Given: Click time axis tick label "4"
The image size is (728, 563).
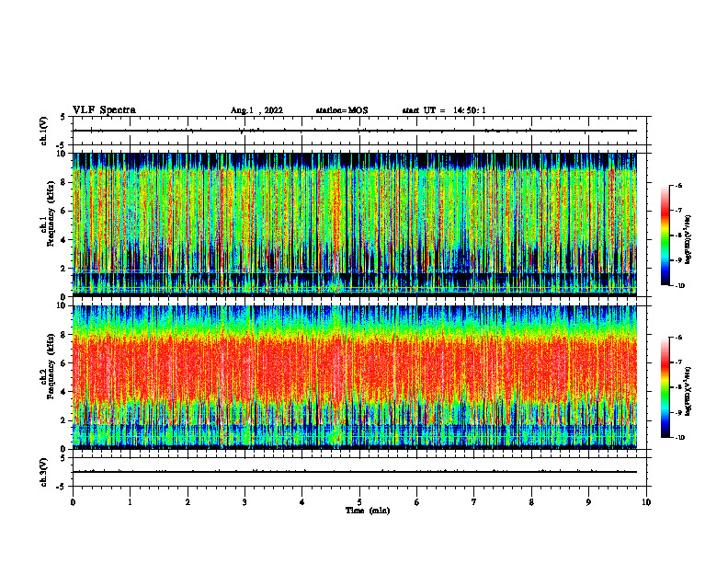Looking at the screenshot, I should tap(302, 502).
